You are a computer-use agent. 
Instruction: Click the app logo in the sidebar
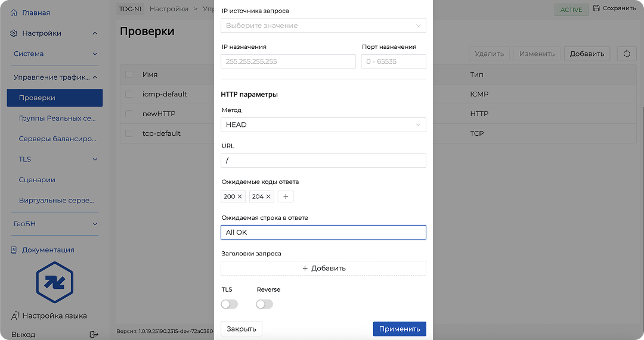coord(54,282)
